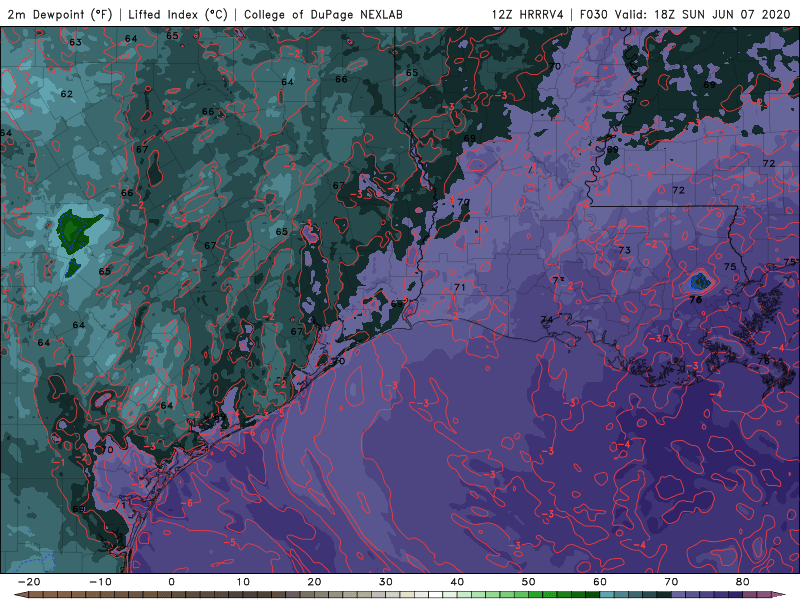Click the 80 label on the color scale
This screenshot has height=600, width=800.
[743, 582]
